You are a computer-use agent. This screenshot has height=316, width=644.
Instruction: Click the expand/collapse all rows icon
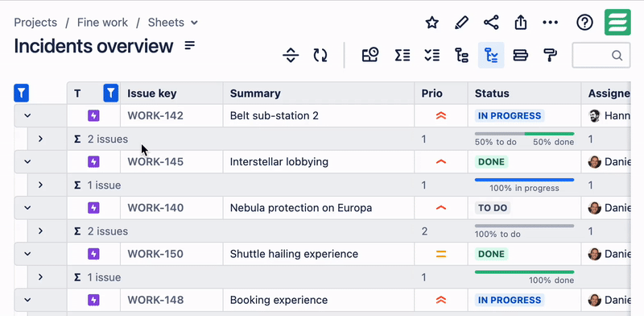click(x=291, y=55)
